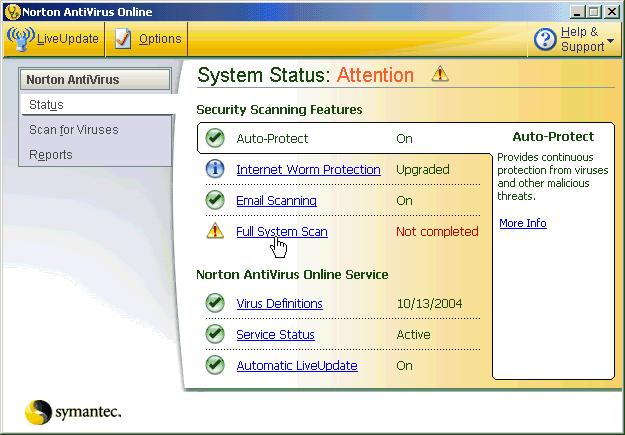Viewport: 625px width, 435px height.
Task: Click the green checkmark beside Email Scanning
Action: pyautogui.click(x=214, y=200)
